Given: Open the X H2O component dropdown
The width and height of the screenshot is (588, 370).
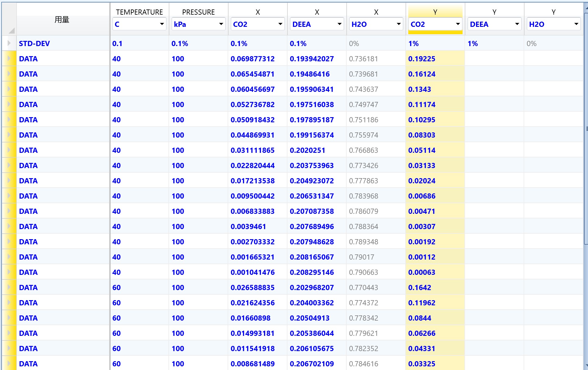Looking at the screenshot, I should (399, 24).
